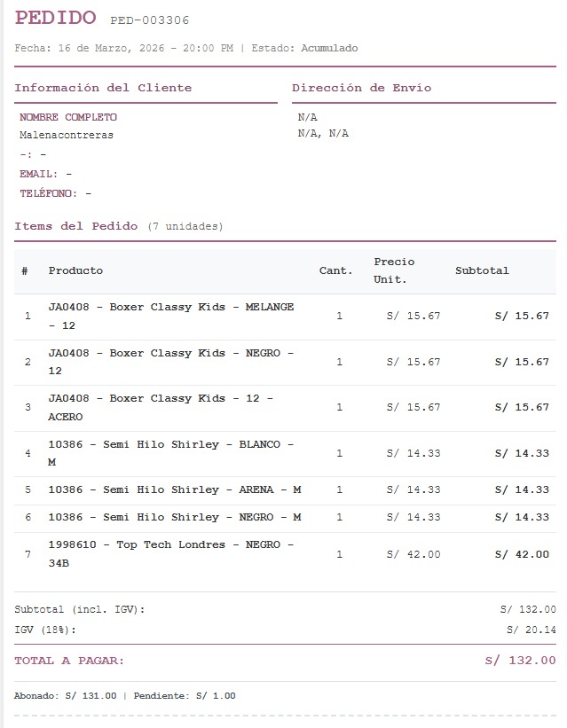Screen dimensions: 567x728
Task: Click the Items del Pedido heading
Action: point(76,226)
